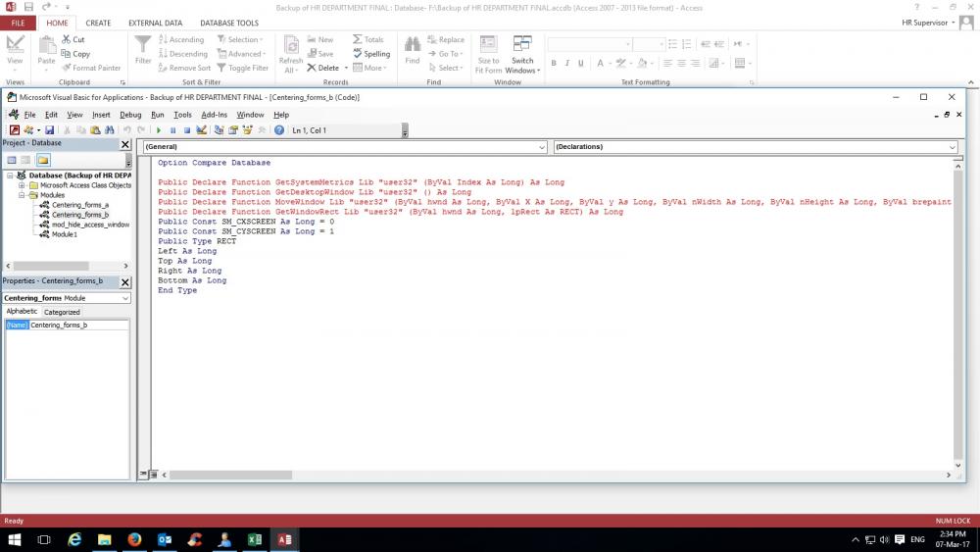
Task: Collapse the Database project tree node
Action: coord(10,176)
